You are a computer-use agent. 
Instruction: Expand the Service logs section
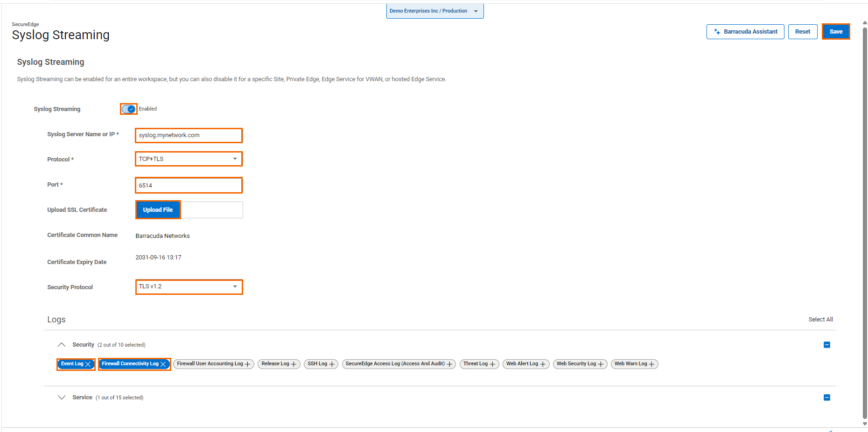tap(62, 397)
